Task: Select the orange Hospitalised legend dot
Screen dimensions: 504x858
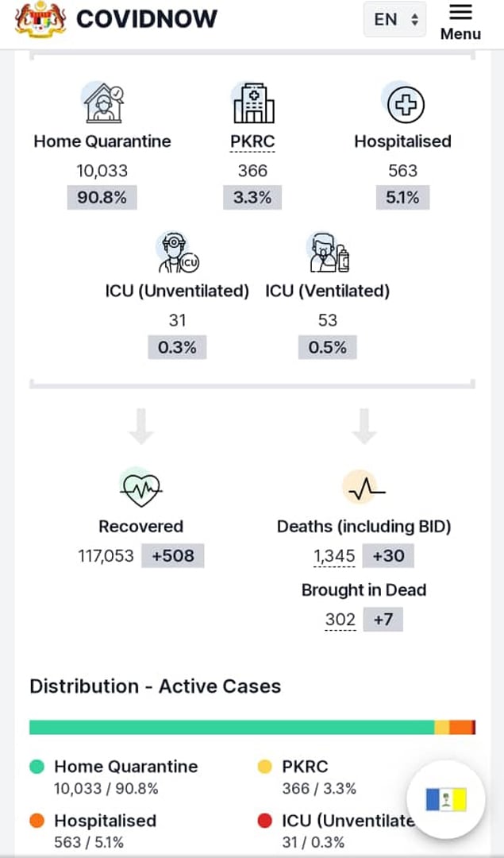Action: tap(37, 821)
